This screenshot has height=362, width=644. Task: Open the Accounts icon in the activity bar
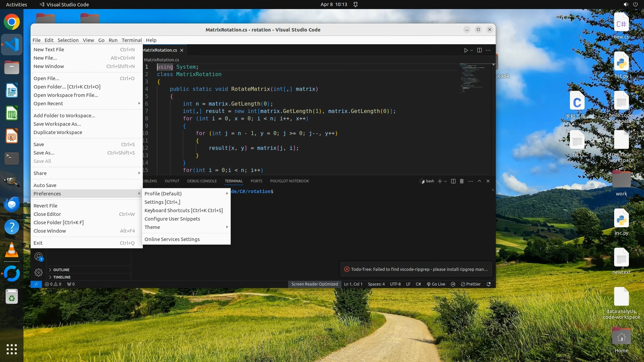39,257
